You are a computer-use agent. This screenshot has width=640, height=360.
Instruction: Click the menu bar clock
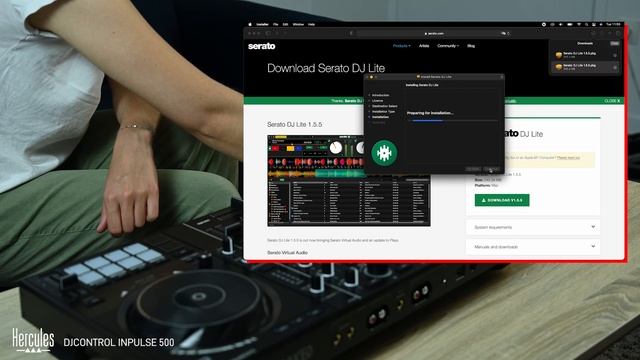tap(613, 24)
